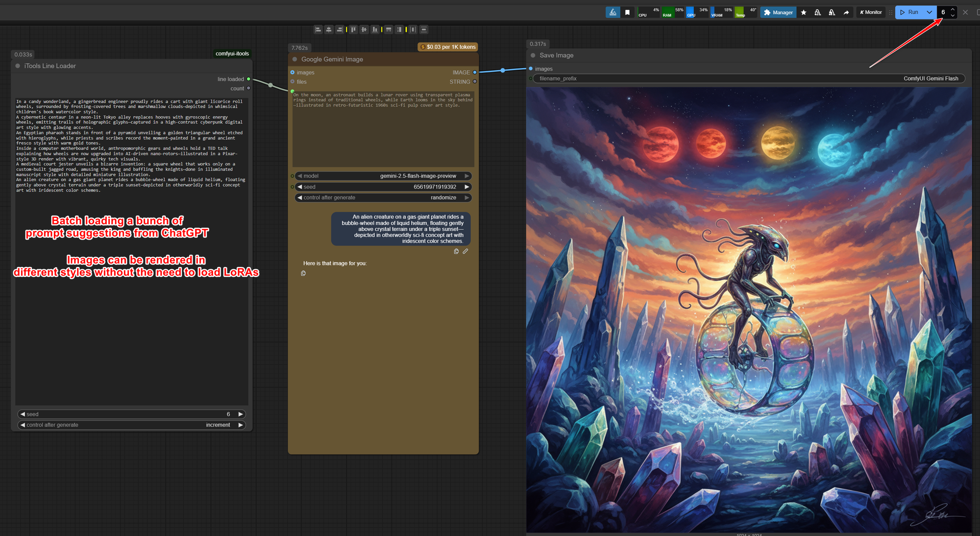Click the $0.03 per 1K tokens badge
This screenshot has width=980, height=536.
coord(447,47)
